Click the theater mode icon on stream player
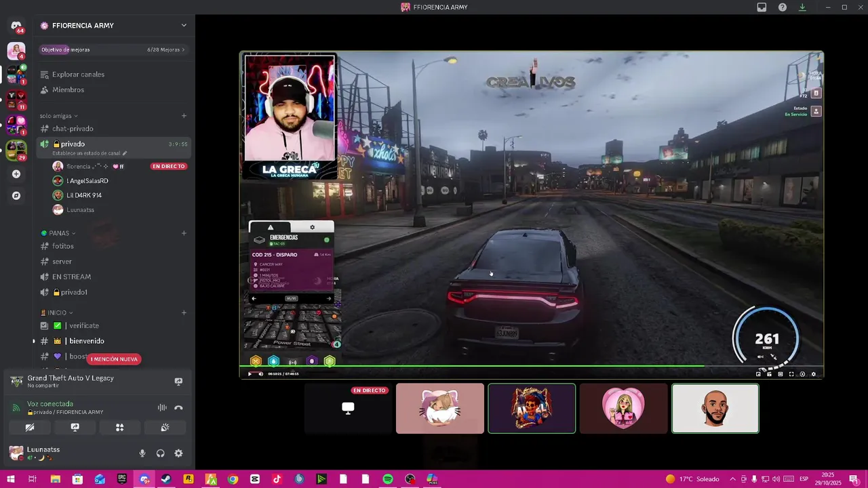This screenshot has width=868, height=488. [781, 374]
